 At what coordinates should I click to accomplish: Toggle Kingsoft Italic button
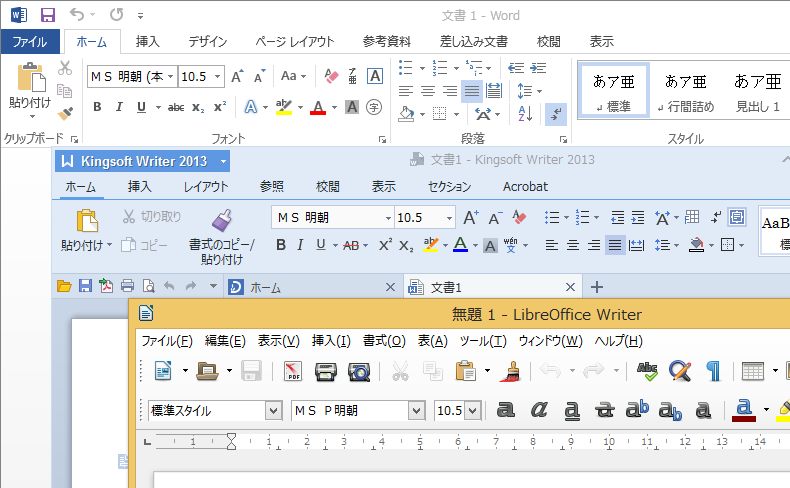tap(300, 245)
